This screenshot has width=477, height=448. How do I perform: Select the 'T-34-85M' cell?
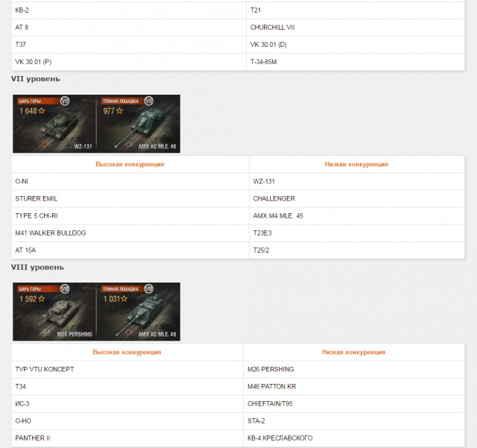[356, 62]
